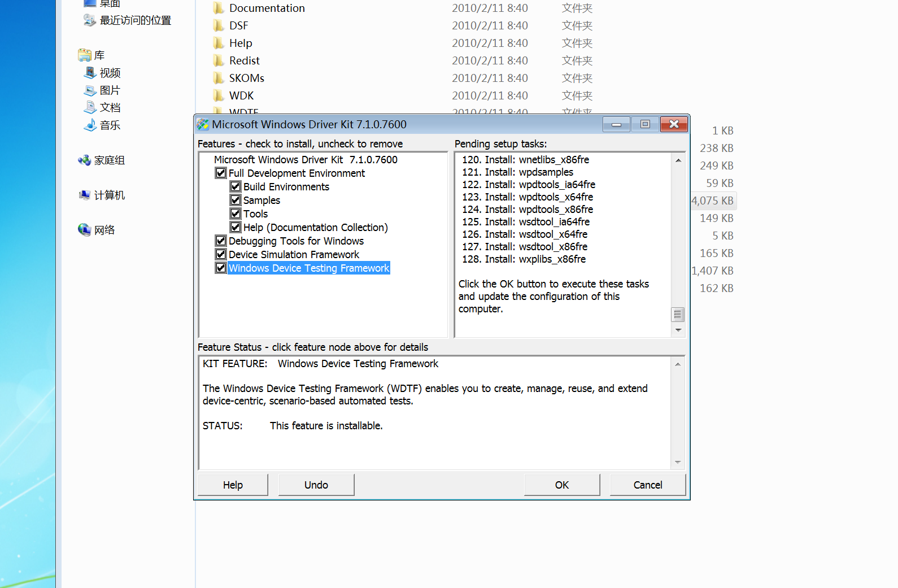Close the Driver Kit window
This screenshot has width=898, height=588.
coord(674,124)
